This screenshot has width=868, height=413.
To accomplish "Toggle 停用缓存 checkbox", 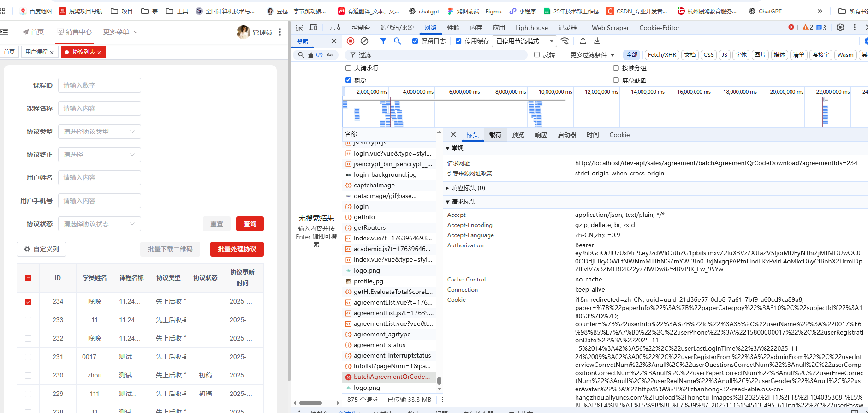I will [458, 41].
